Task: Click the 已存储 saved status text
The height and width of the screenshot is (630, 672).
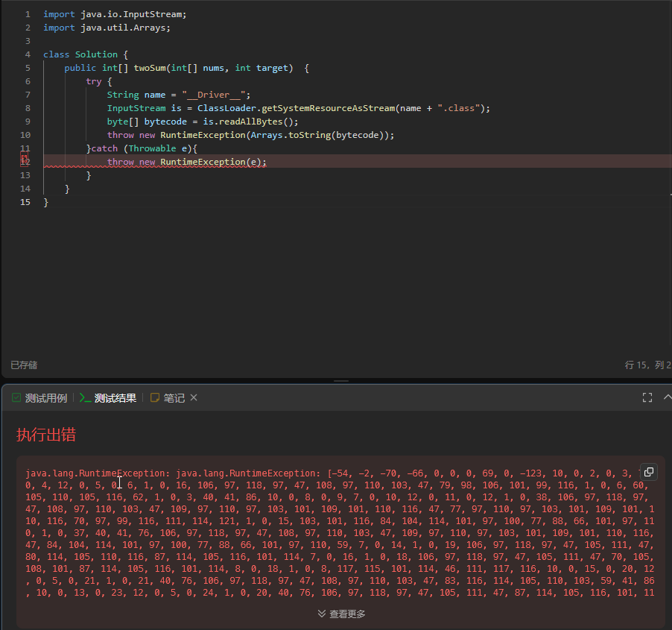Action: click(24, 365)
